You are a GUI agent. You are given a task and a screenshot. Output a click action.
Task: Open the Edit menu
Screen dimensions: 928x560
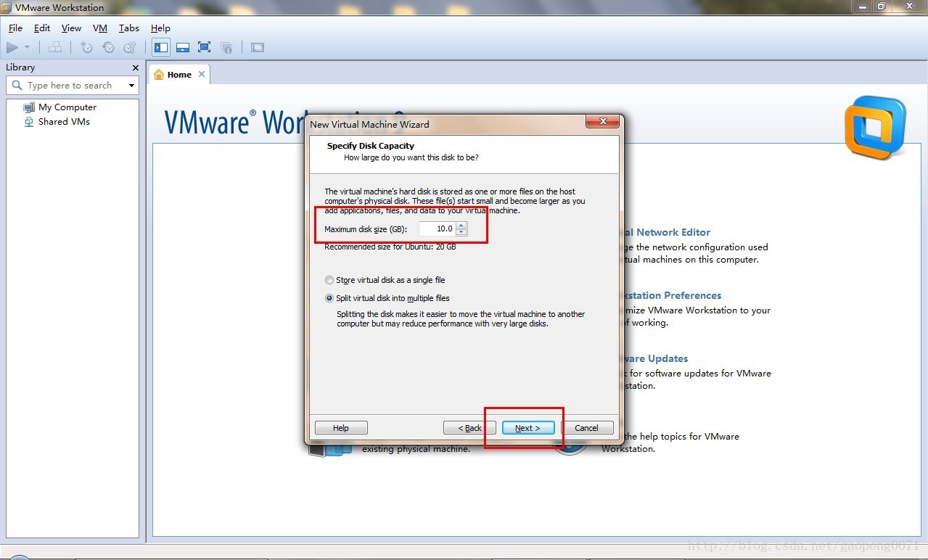(x=42, y=28)
